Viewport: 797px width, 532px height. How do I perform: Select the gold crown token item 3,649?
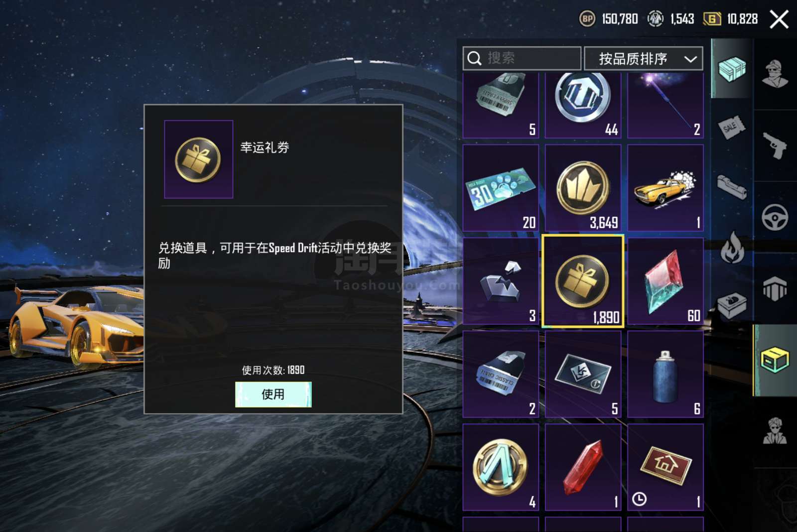583,188
